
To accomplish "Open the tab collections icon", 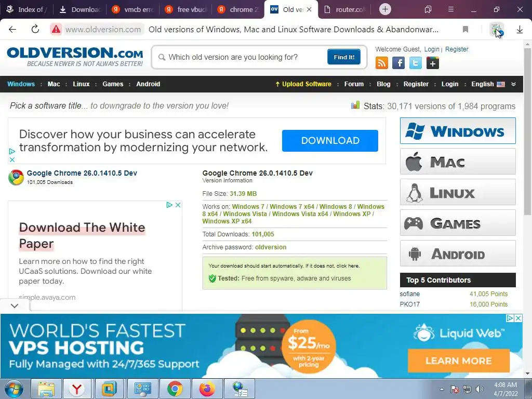I will coord(428,9).
